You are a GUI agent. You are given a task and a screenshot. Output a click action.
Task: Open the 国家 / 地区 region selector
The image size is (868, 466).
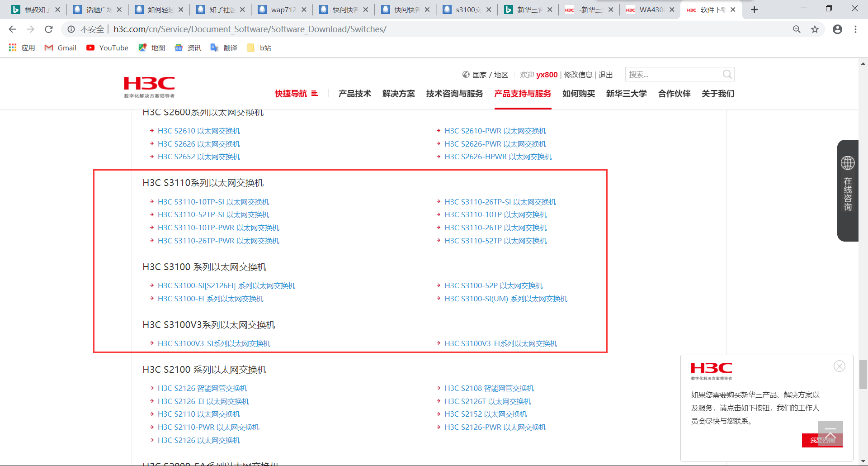(x=485, y=75)
